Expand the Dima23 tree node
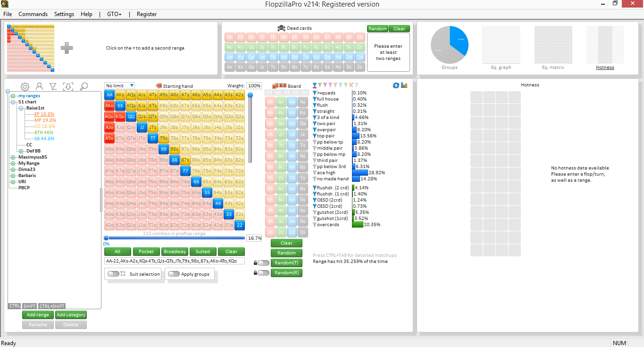The image size is (644, 347). pos(13,169)
